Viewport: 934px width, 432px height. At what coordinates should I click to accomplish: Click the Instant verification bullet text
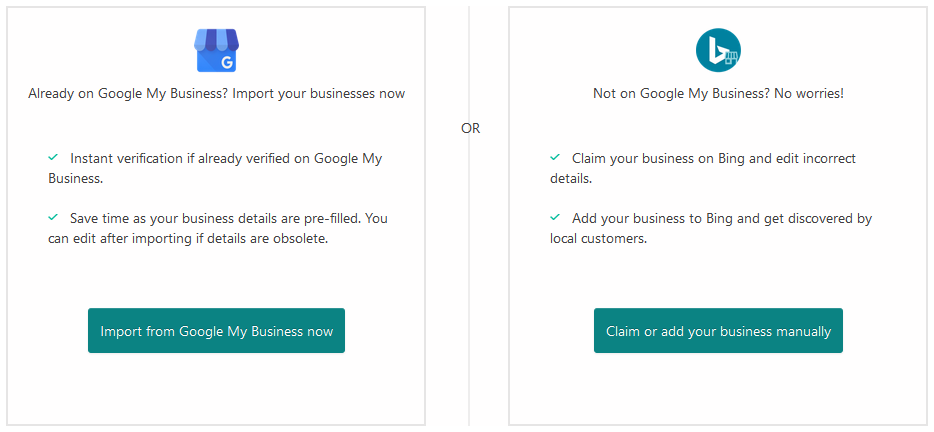coord(216,169)
